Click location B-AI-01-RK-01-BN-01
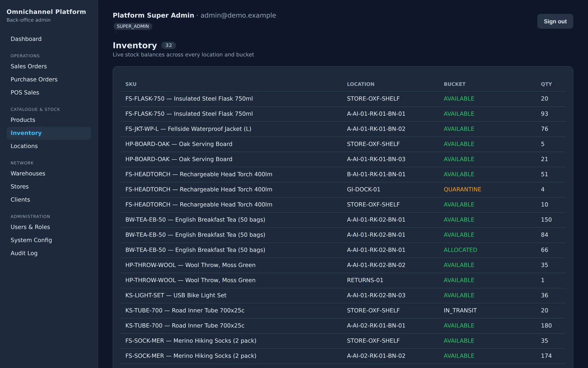 pyautogui.click(x=376, y=174)
